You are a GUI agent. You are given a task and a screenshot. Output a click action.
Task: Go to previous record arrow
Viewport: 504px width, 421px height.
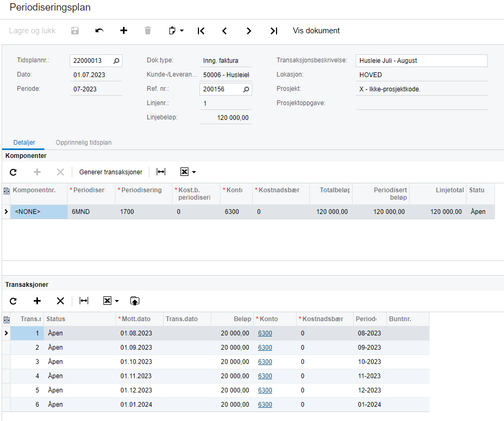coord(224,31)
